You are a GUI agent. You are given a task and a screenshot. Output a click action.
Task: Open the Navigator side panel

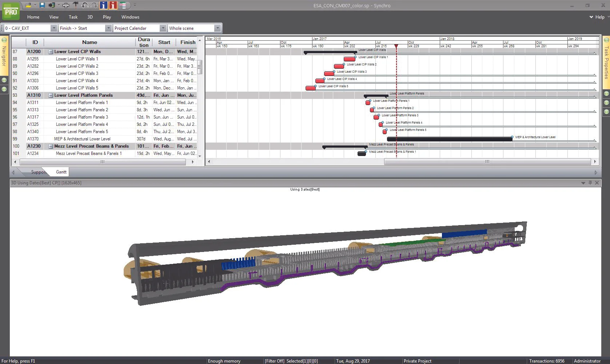(4, 56)
